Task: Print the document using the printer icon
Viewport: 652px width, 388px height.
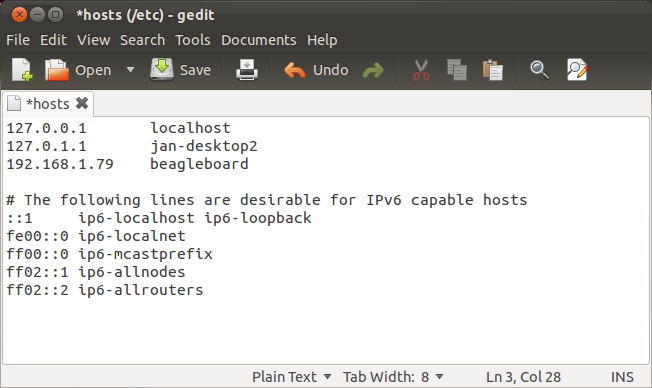Action: (x=247, y=70)
